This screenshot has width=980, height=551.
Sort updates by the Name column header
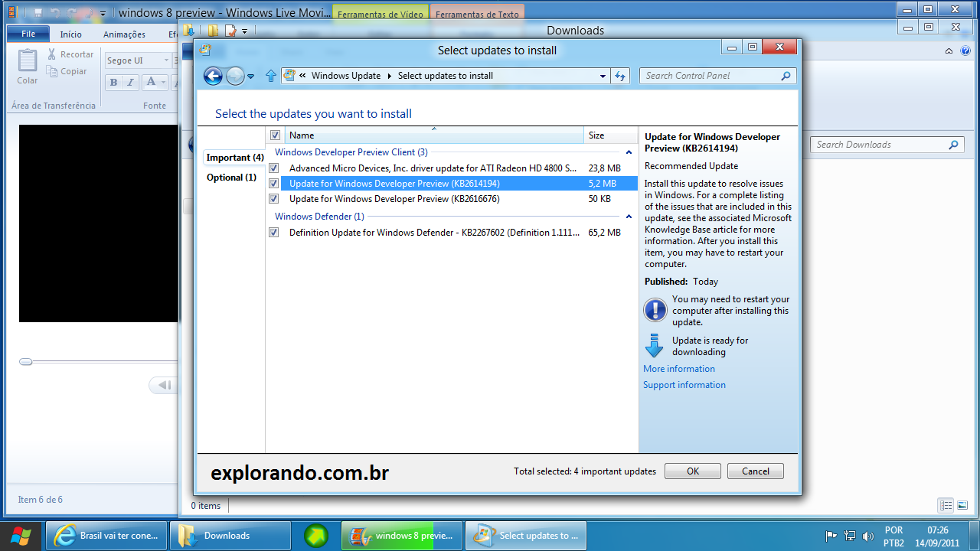[x=434, y=135]
